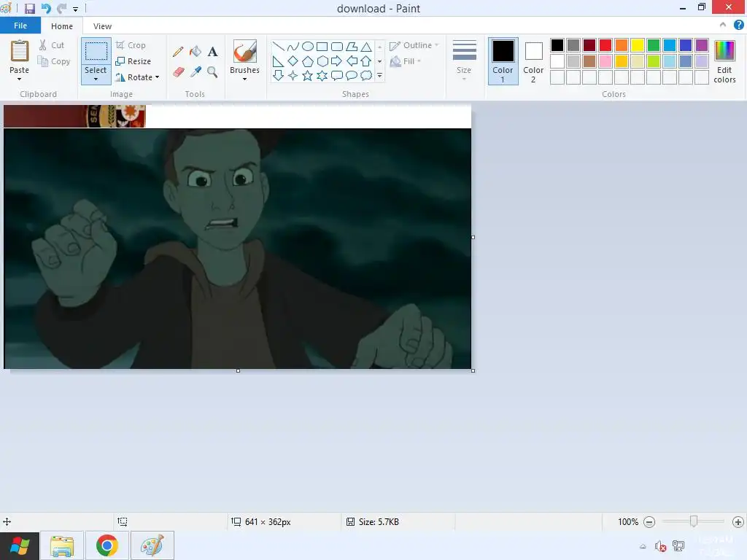The width and height of the screenshot is (747, 560).
Task: Choose the Six-point star shape
Action: coord(322,75)
